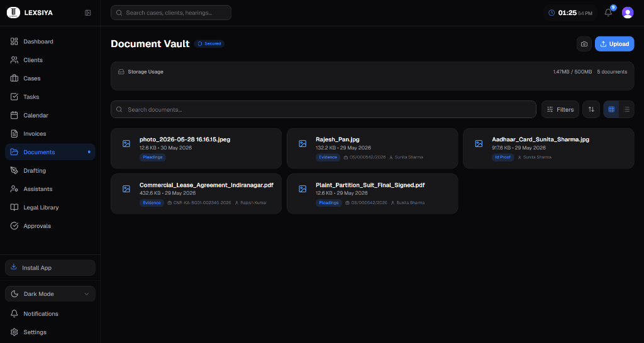Click the 1.47MB / 500MB storage value

point(572,72)
